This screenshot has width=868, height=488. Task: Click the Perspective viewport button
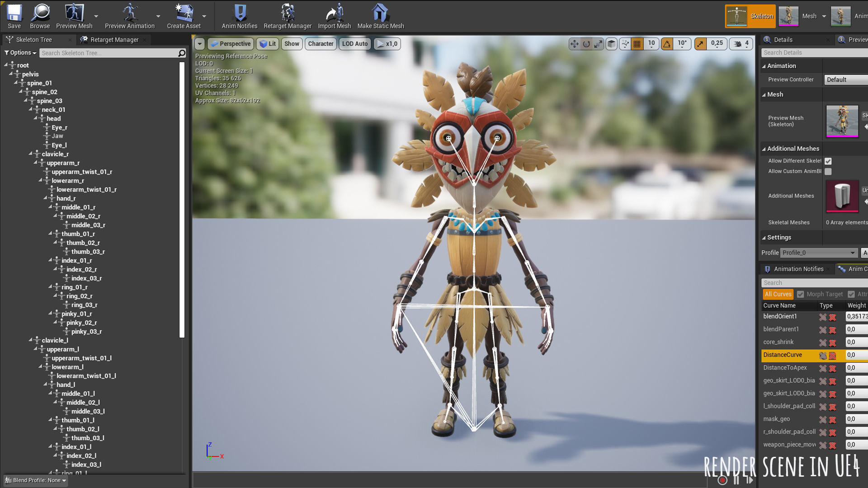click(x=230, y=44)
